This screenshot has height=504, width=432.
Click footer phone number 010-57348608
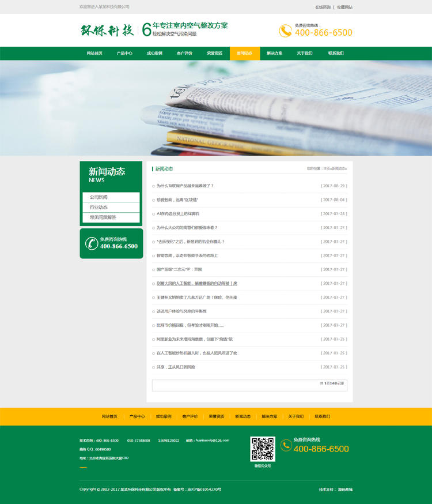(x=139, y=441)
